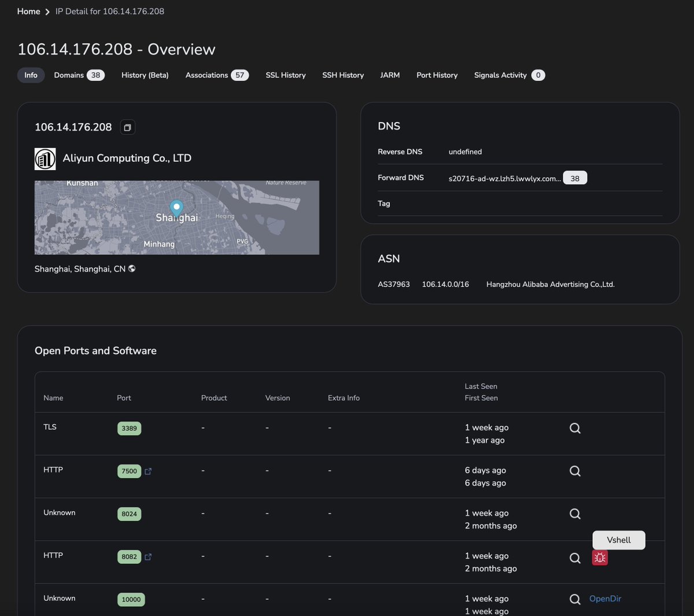
Task: Click the Version column header
Action: (278, 398)
